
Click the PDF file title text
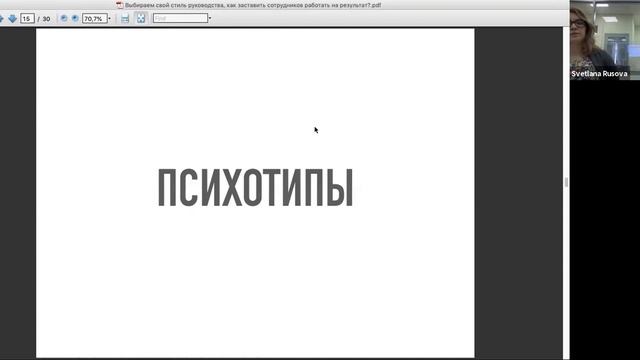point(253,5)
